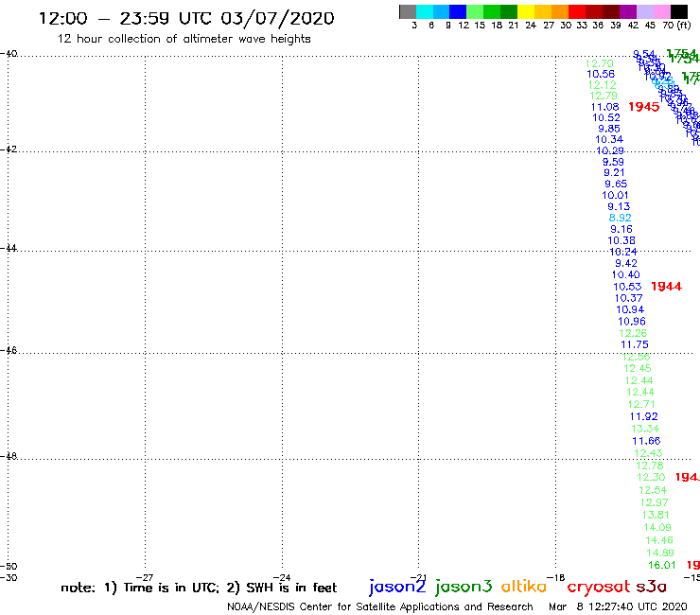This screenshot has height=615, width=700.
Task: Click the 10.34 wave height value
Action: pos(609,139)
